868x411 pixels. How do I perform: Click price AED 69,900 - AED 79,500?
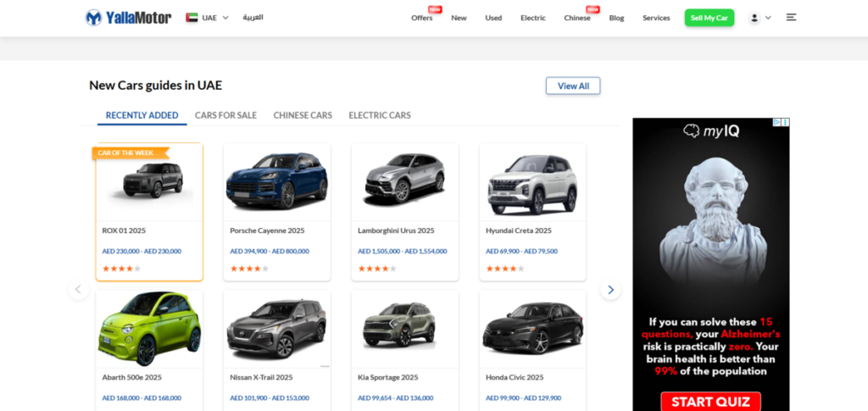521,251
